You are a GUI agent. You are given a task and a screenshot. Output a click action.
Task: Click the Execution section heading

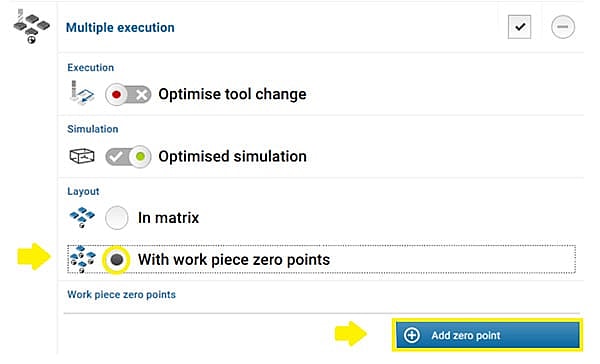click(x=90, y=67)
